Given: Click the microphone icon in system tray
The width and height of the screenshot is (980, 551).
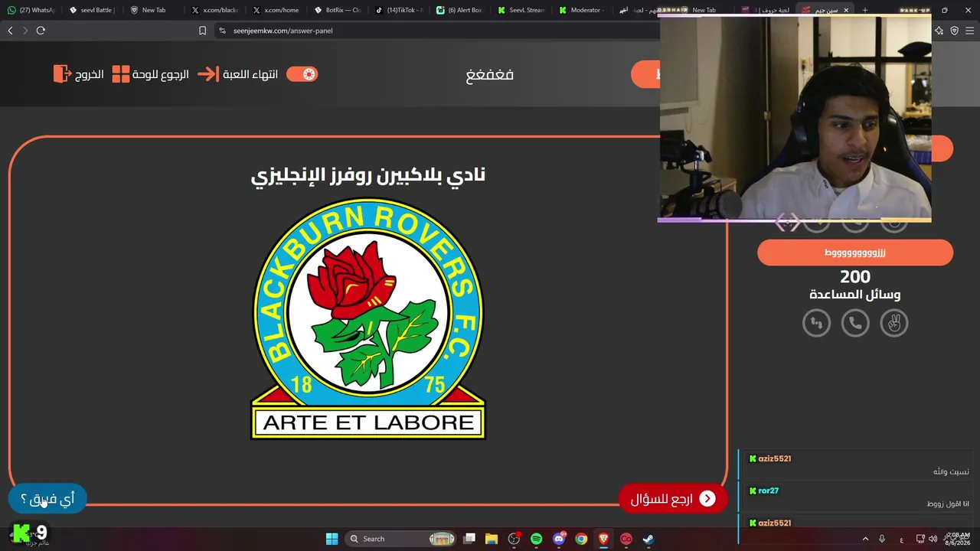Looking at the screenshot, I should [882, 539].
